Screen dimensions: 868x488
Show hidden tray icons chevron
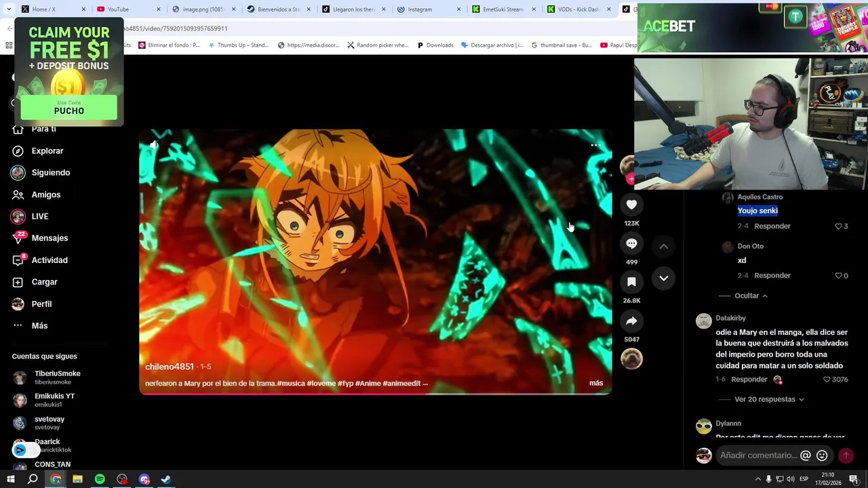[757, 479]
